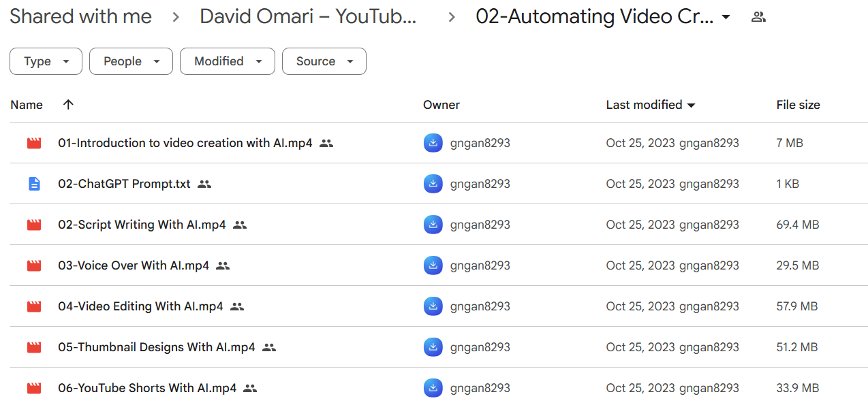Click video icon for 06-YouTube Shorts With AI.mp4
Screen dimensions: 868x405
(x=34, y=388)
